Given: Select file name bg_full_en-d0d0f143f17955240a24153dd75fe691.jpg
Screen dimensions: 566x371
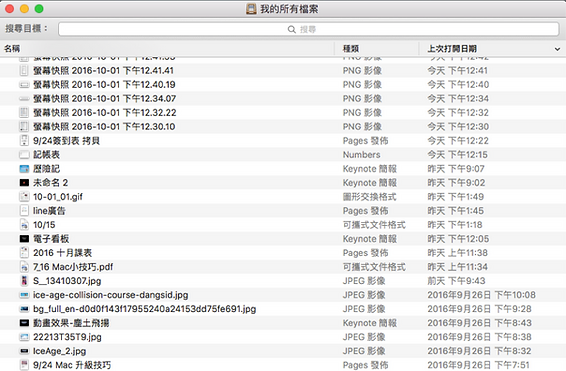Looking at the screenshot, I should coord(144,309).
